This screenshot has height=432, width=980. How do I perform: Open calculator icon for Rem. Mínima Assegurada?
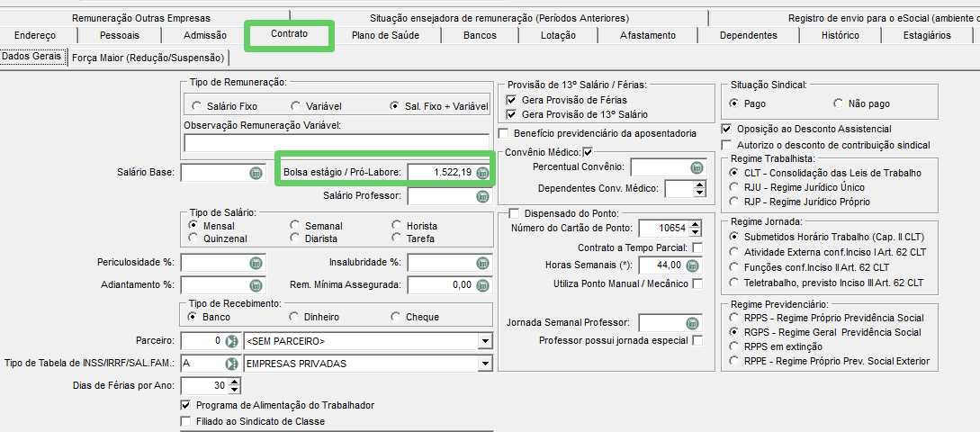coord(482,285)
